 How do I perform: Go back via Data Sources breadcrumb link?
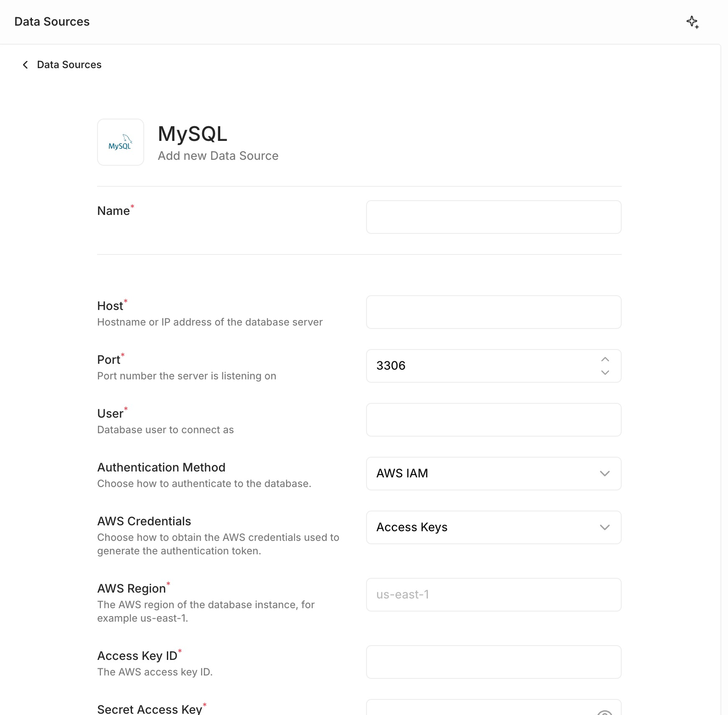69,65
